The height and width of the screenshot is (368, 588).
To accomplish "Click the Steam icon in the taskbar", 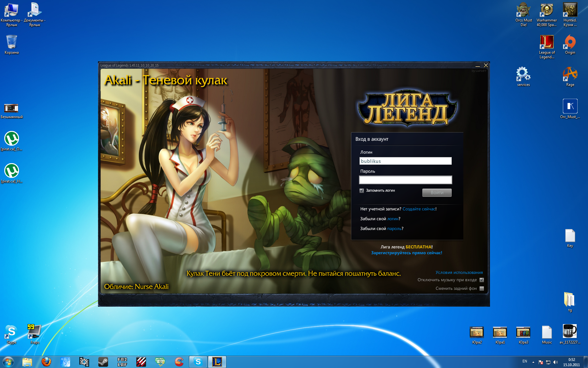I will (x=103, y=362).
